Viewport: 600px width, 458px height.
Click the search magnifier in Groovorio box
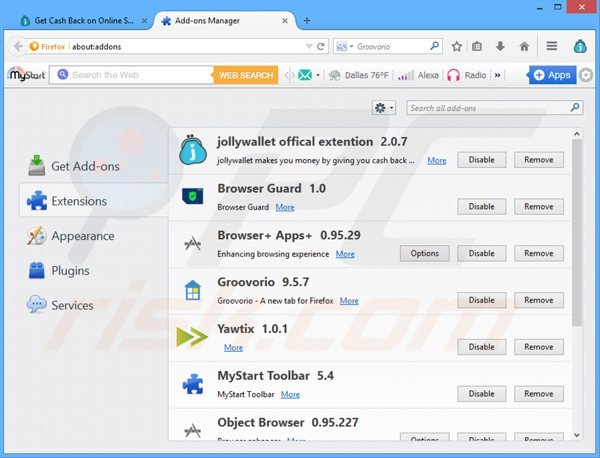click(434, 46)
